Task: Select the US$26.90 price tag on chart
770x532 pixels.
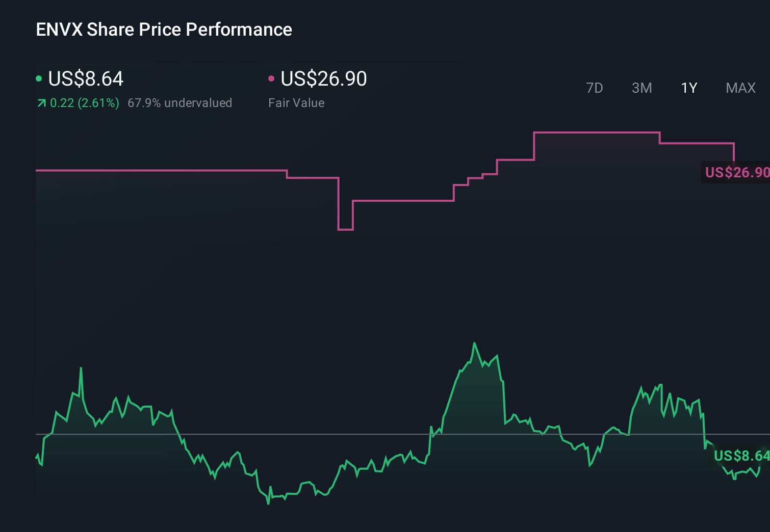Action: pyautogui.click(x=736, y=173)
